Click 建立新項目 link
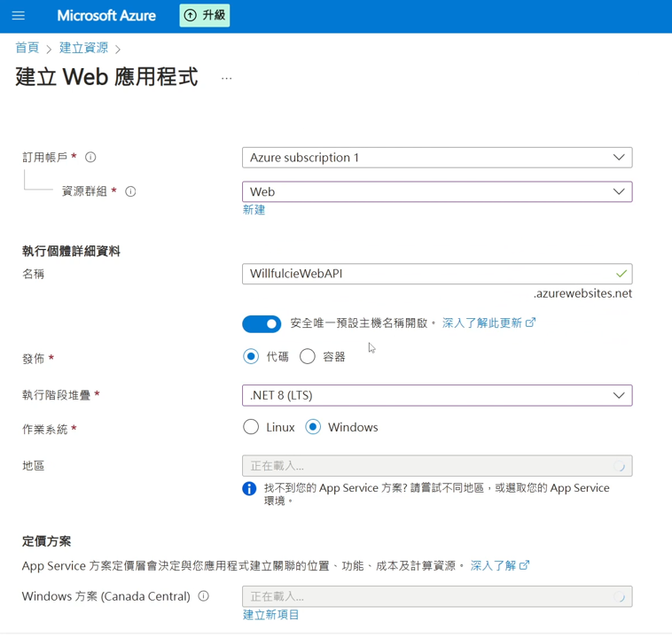The width and height of the screenshot is (672, 637). (271, 615)
